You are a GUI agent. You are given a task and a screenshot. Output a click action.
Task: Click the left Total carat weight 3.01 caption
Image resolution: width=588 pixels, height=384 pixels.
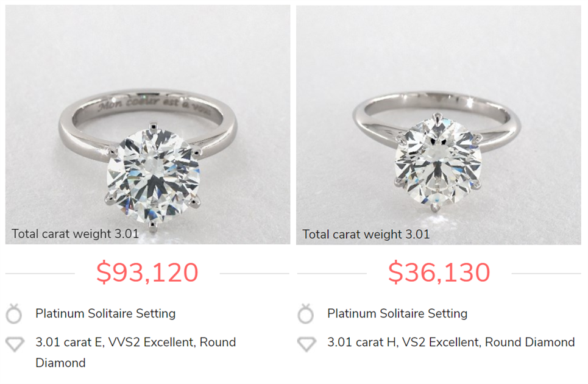(x=75, y=233)
